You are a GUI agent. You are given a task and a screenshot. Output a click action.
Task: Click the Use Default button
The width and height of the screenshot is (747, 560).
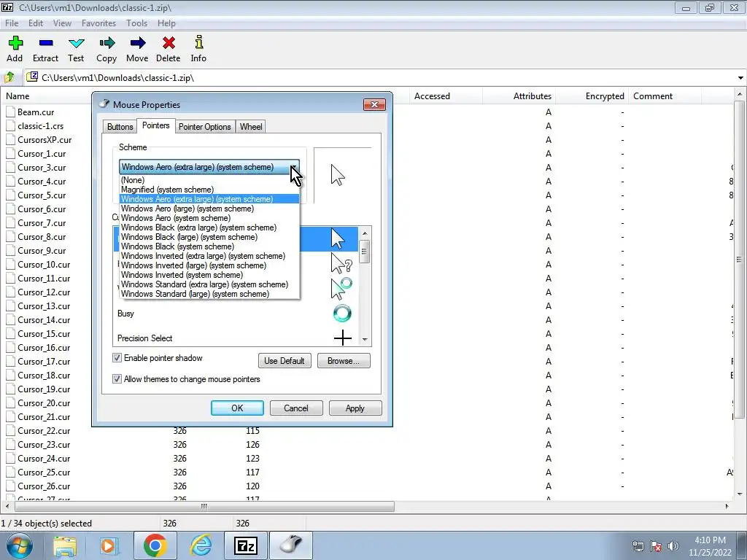(285, 360)
